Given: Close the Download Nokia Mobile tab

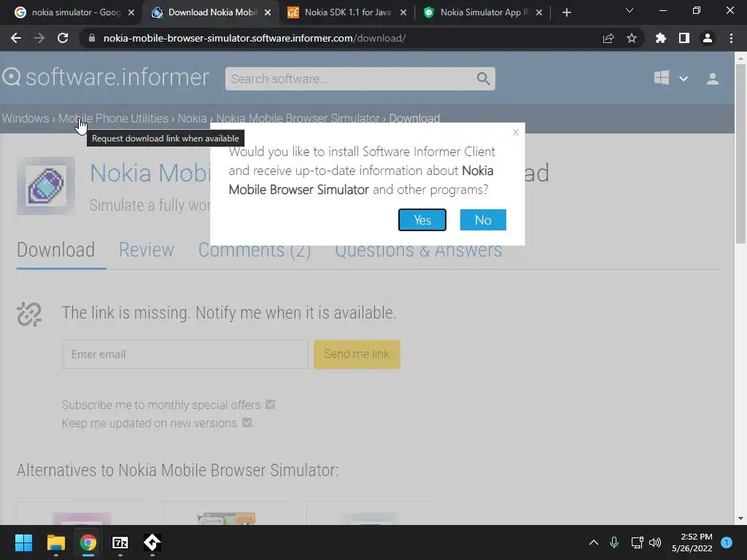Looking at the screenshot, I should [x=268, y=12].
